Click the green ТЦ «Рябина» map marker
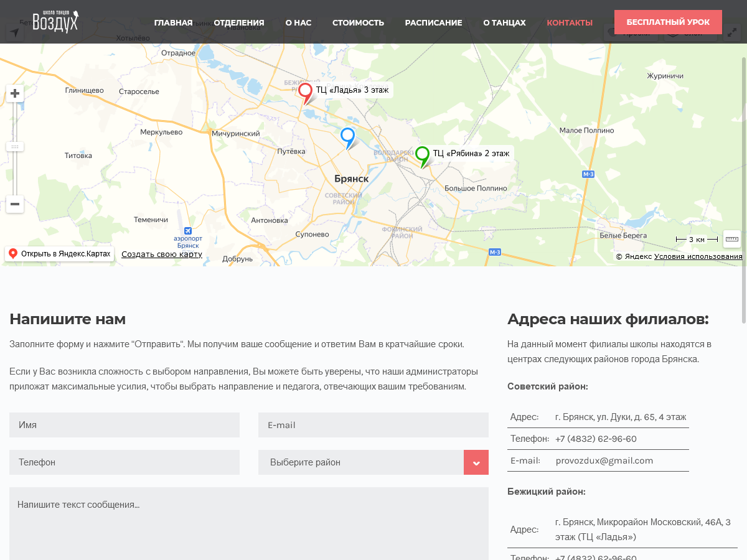 click(x=422, y=154)
